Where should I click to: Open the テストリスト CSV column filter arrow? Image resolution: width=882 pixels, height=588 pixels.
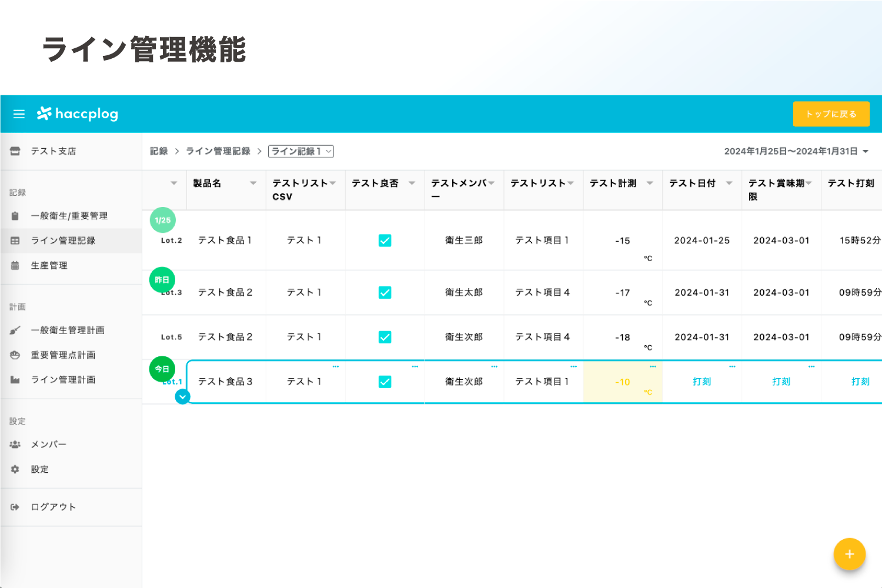point(333,183)
